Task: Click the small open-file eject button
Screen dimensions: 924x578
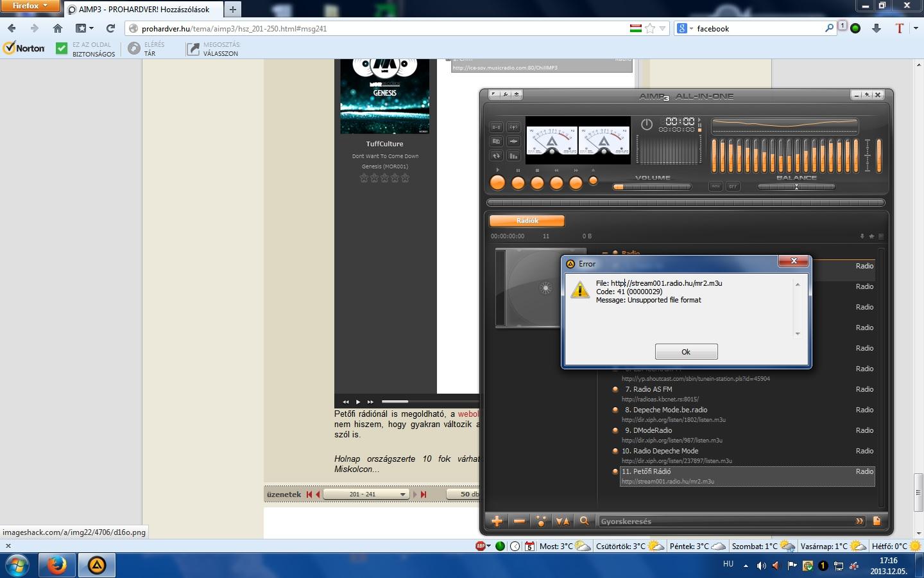Action: [x=593, y=181]
